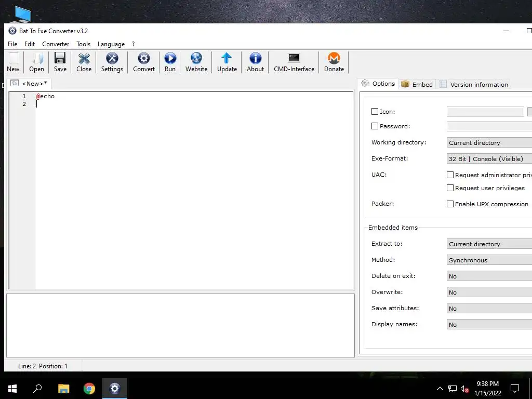
Task: Open Extract to dropdown
Action: point(489,244)
